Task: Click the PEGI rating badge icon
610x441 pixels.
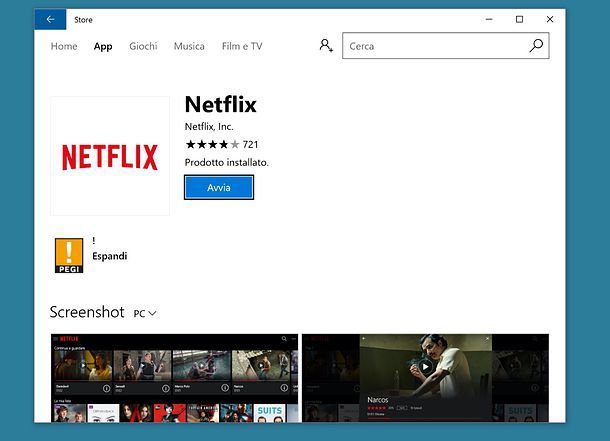Action: coord(69,256)
